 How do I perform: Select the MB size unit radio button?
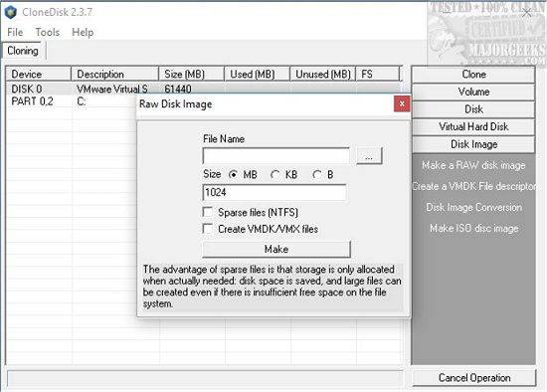tap(233, 174)
